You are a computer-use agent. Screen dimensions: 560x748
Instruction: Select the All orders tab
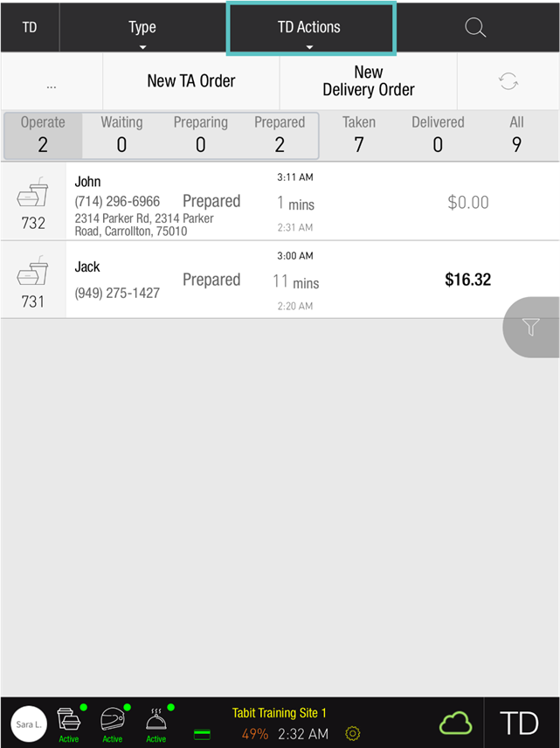point(516,135)
